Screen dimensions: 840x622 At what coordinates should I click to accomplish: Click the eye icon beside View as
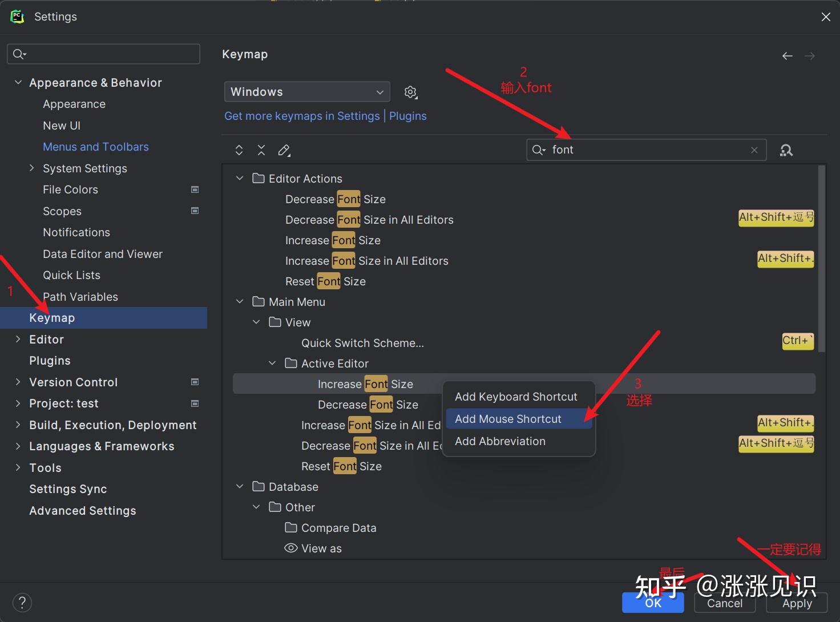click(x=291, y=548)
